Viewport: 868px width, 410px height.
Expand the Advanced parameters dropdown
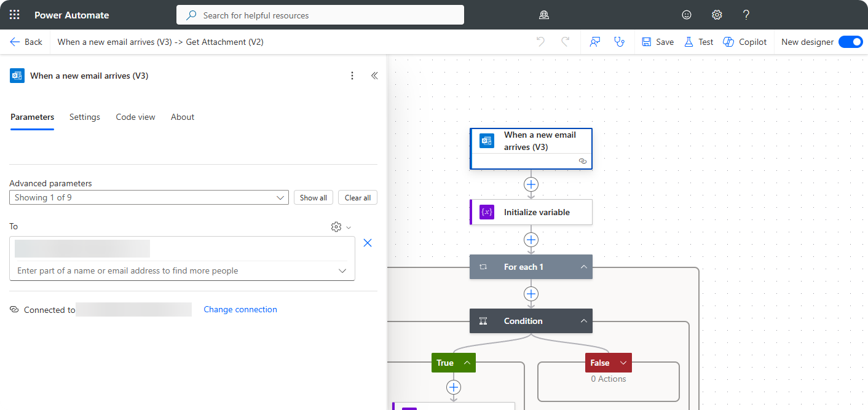click(x=149, y=197)
